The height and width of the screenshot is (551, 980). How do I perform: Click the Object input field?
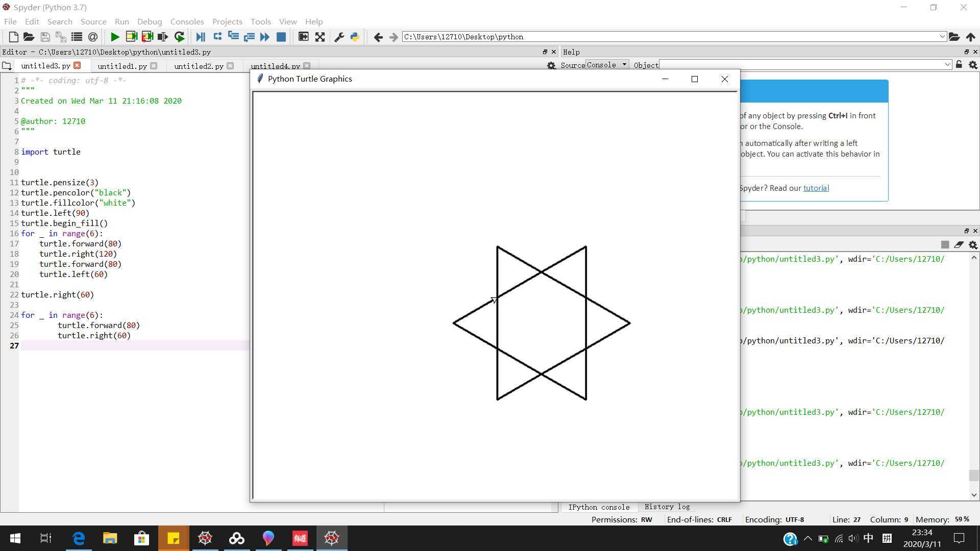point(801,65)
